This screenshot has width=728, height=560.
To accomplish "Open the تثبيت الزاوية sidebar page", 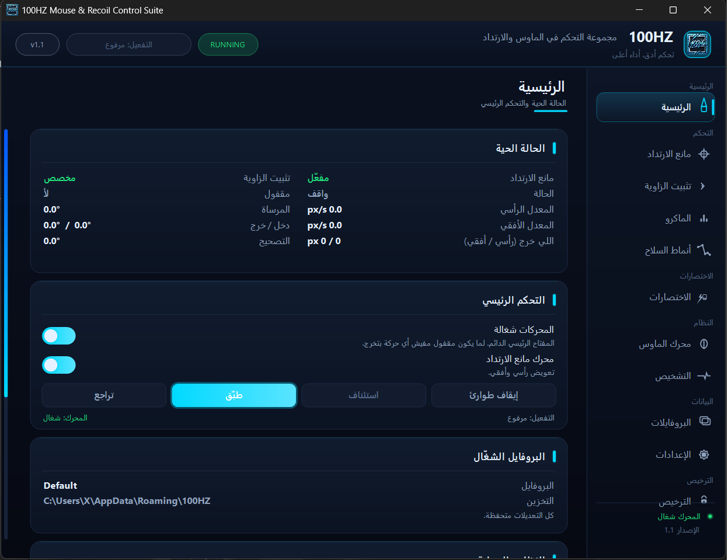I will click(656, 186).
